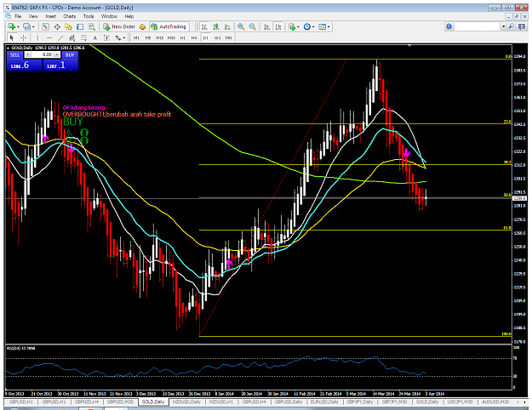Open the Strategy Tester icon
The width and height of the screenshot is (532, 410).
pos(92,26)
